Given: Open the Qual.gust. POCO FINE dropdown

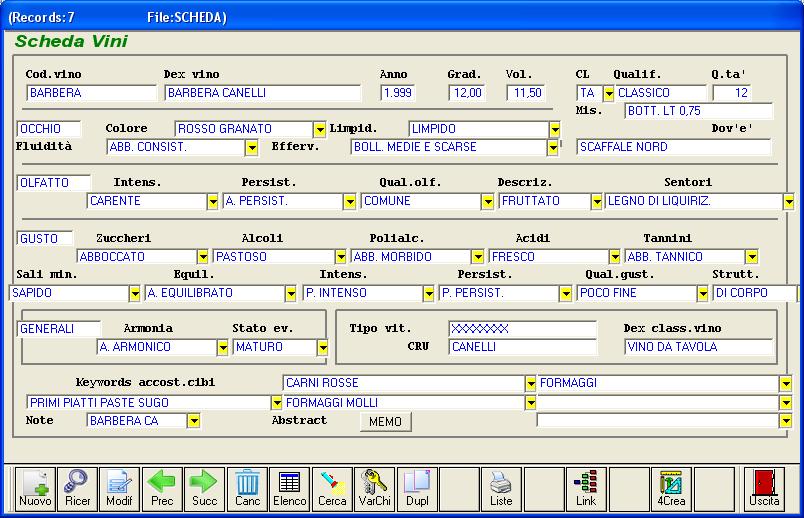Looking at the screenshot, I should pos(702,293).
